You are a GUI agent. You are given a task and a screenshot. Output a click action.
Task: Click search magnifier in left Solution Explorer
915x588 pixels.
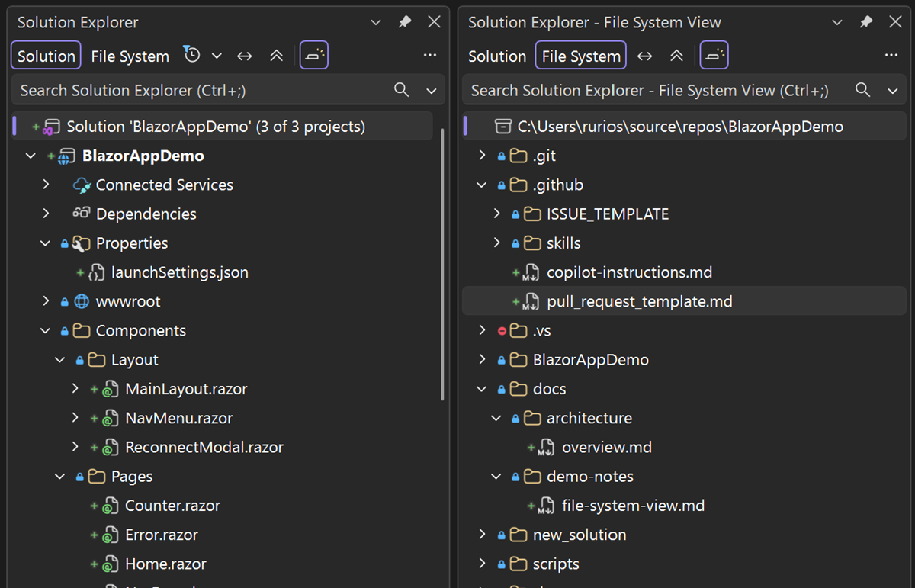pos(402,90)
